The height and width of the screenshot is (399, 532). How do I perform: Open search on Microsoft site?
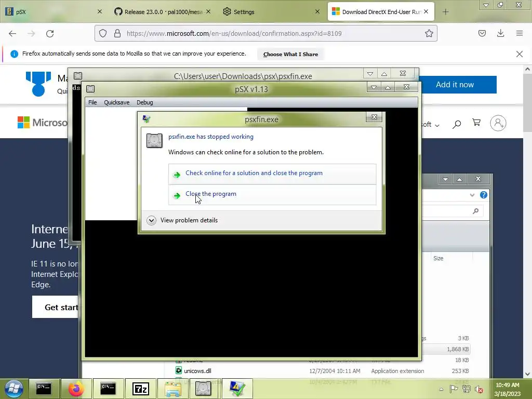(x=457, y=124)
